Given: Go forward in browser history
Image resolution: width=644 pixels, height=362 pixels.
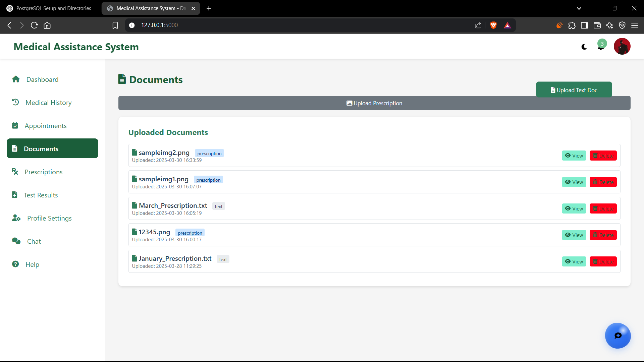Looking at the screenshot, I should click(x=22, y=25).
